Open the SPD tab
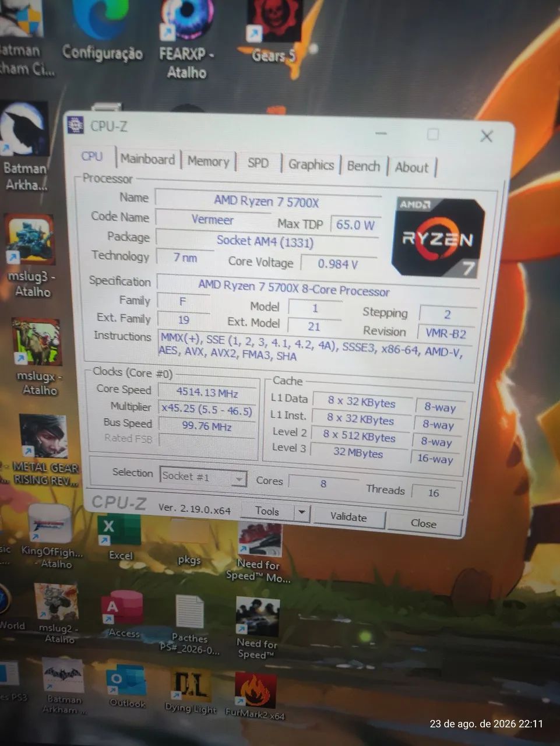This screenshot has height=746, width=560. pos(258,163)
